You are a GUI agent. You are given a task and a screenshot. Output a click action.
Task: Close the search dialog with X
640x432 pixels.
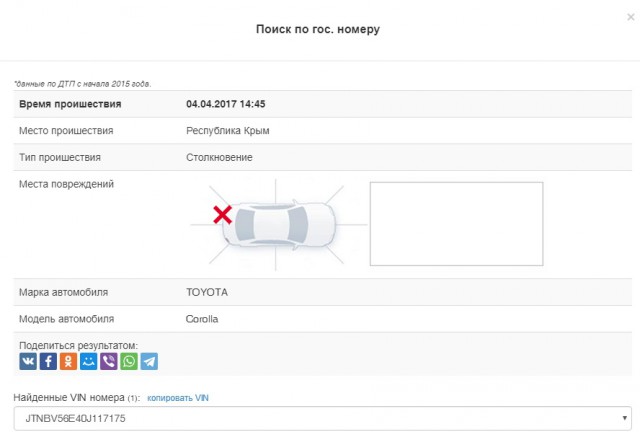(x=631, y=17)
